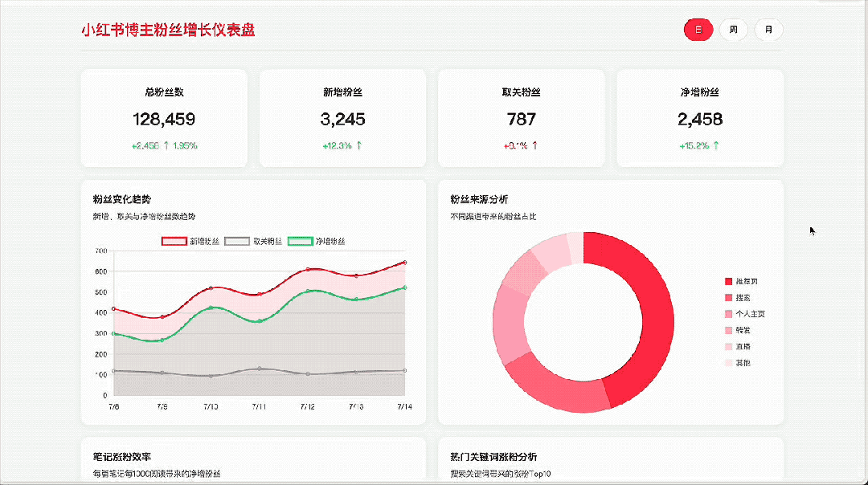This screenshot has height=485, width=868.
Task: Click the 笔记涨粉效率 section heading
Action: click(122, 457)
